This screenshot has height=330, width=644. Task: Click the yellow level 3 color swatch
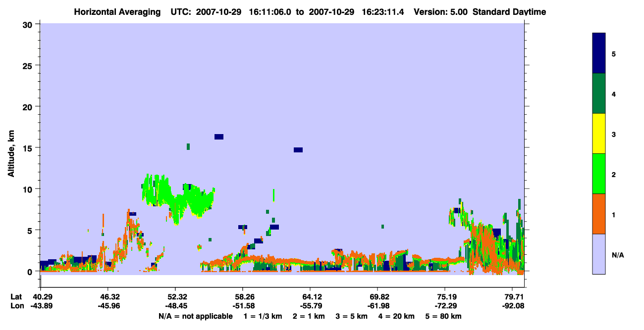[x=599, y=134]
